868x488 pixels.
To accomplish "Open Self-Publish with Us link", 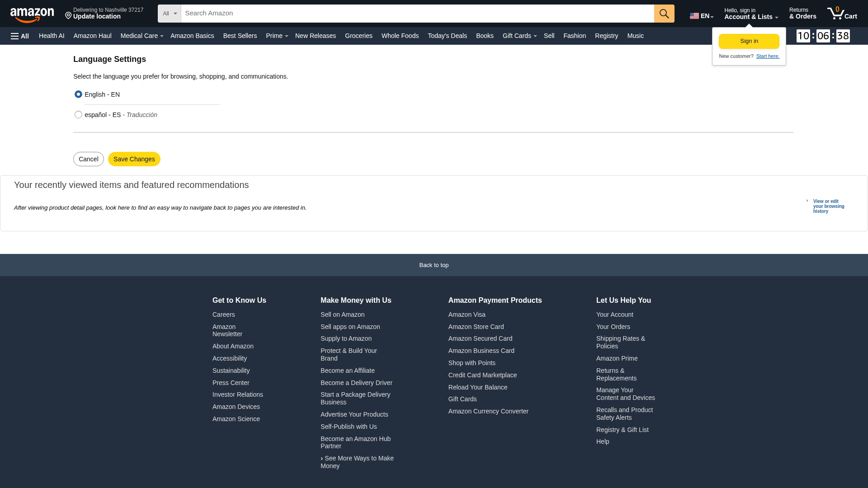I will click(349, 427).
